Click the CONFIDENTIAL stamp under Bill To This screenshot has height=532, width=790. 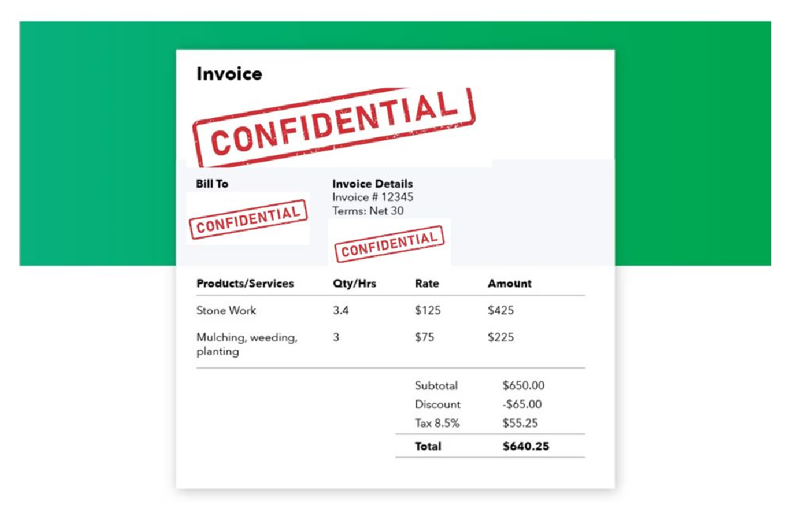pyautogui.click(x=248, y=219)
